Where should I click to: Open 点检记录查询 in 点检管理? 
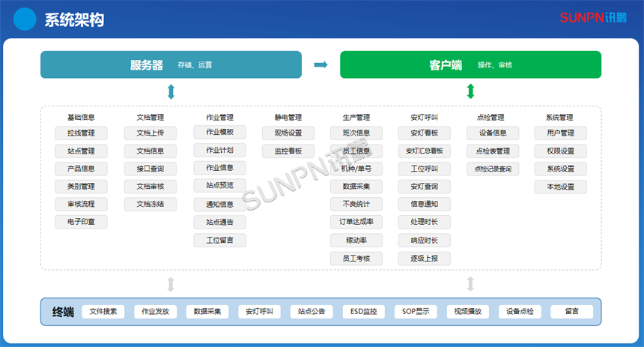click(493, 169)
